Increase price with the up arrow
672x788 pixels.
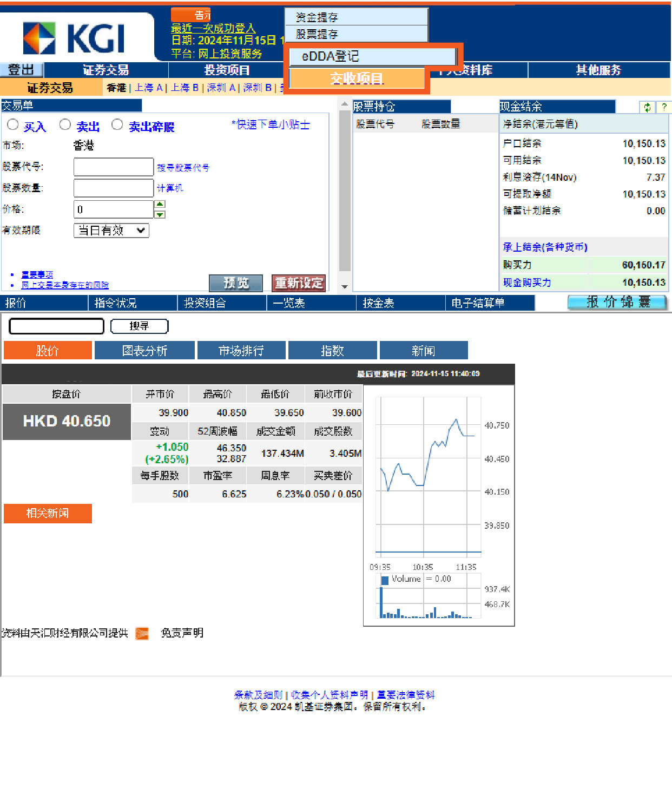coord(160,205)
